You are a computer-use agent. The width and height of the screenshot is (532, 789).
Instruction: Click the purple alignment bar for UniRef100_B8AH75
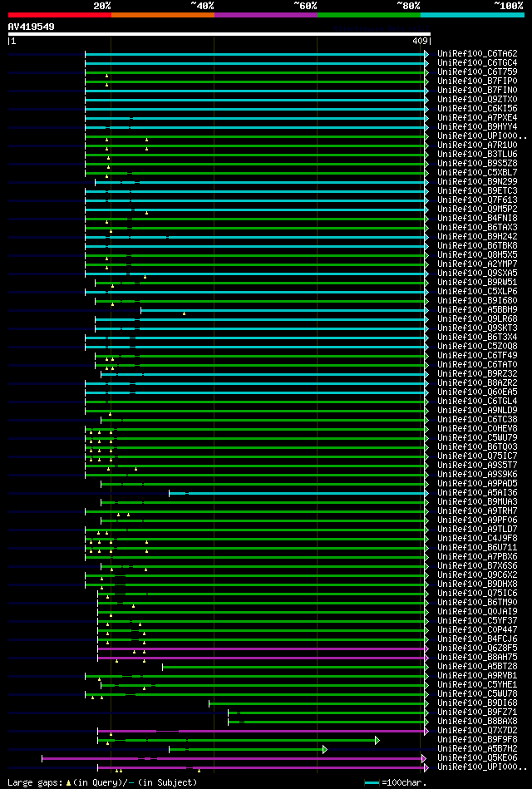click(x=261, y=658)
